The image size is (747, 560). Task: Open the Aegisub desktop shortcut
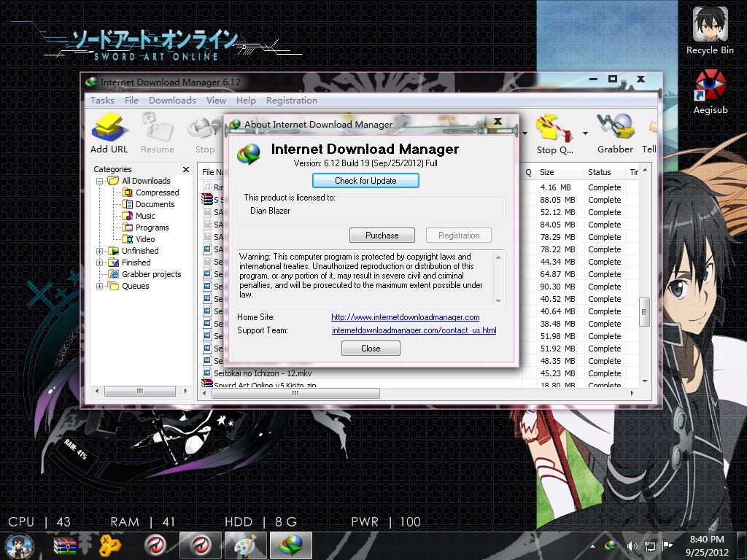tap(711, 91)
